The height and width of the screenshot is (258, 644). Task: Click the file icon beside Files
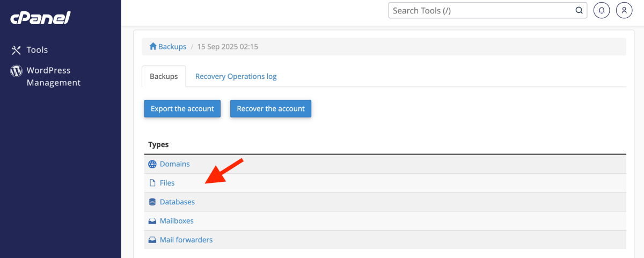[x=152, y=183]
